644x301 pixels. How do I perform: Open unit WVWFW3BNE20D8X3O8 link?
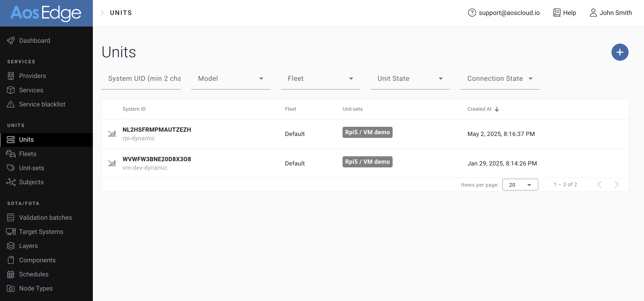point(156,159)
